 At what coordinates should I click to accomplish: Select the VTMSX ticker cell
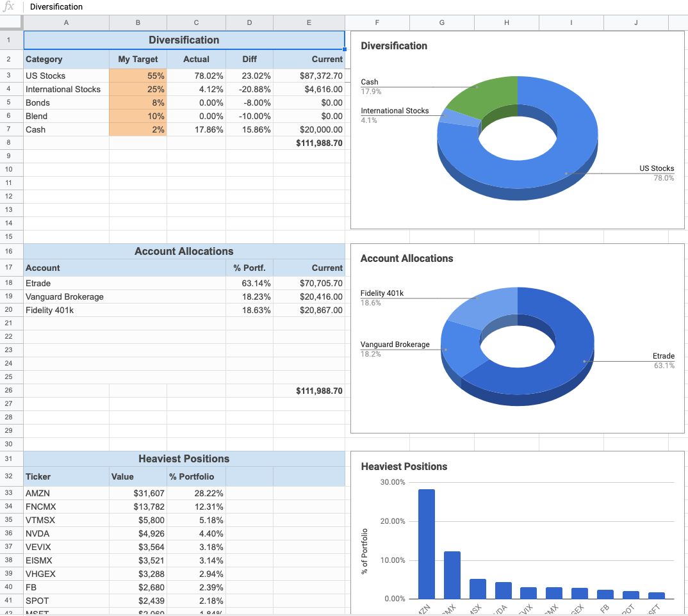[66, 520]
